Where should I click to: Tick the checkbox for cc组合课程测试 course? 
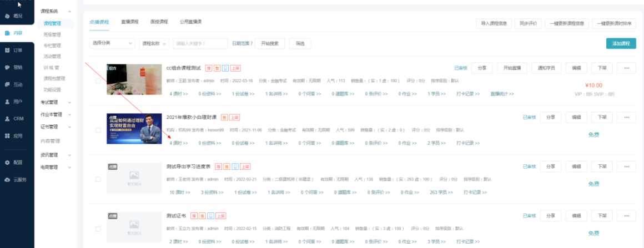click(x=98, y=81)
